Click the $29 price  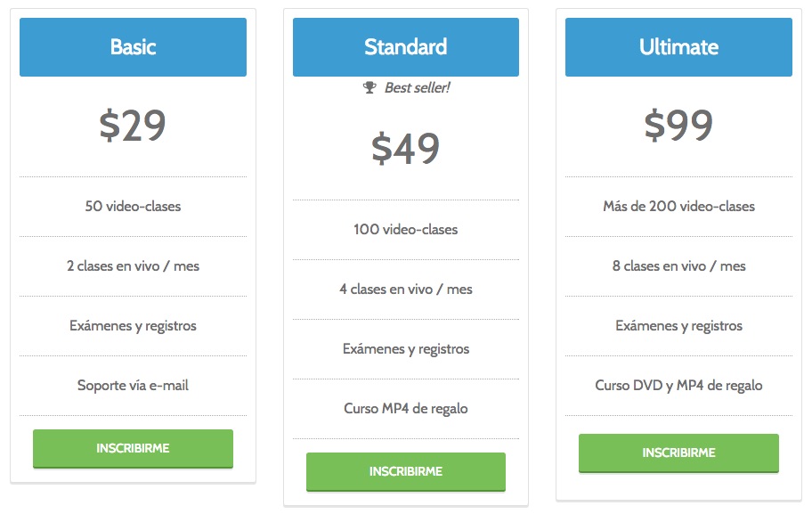pyautogui.click(x=133, y=126)
